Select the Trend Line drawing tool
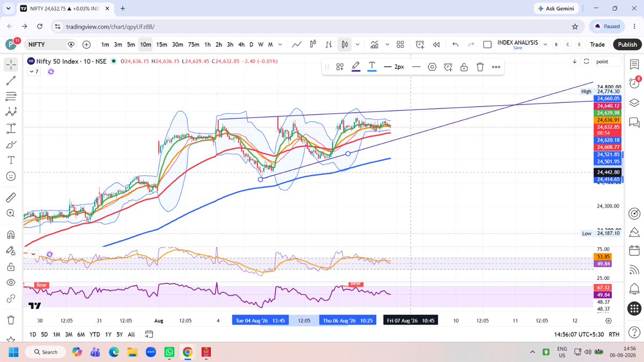Image resolution: width=644 pixels, height=362 pixels. tap(11, 81)
